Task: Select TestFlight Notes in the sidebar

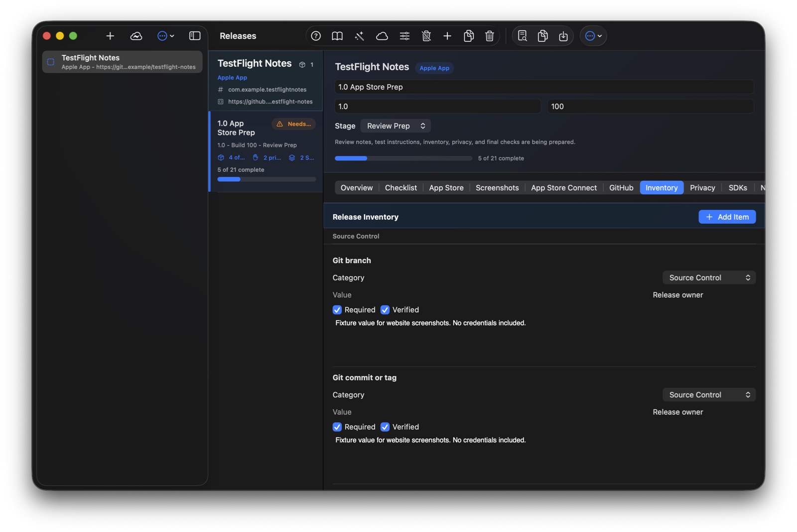Action: (122, 62)
